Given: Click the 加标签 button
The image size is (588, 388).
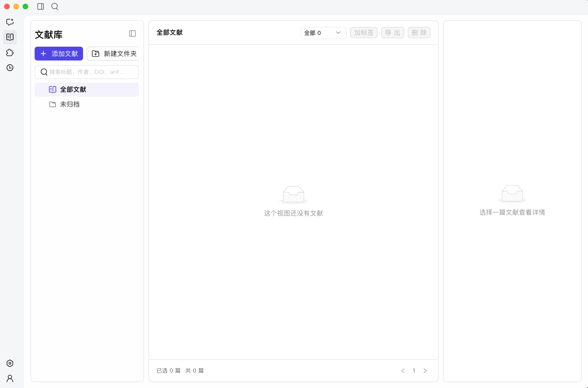Looking at the screenshot, I should [x=364, y=33].
